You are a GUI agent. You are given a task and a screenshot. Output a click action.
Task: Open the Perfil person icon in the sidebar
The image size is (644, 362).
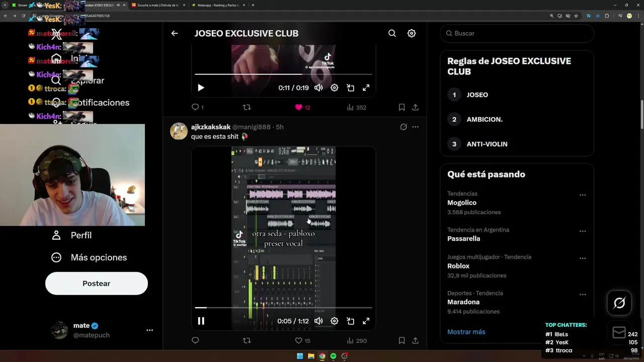coord(56,235)
